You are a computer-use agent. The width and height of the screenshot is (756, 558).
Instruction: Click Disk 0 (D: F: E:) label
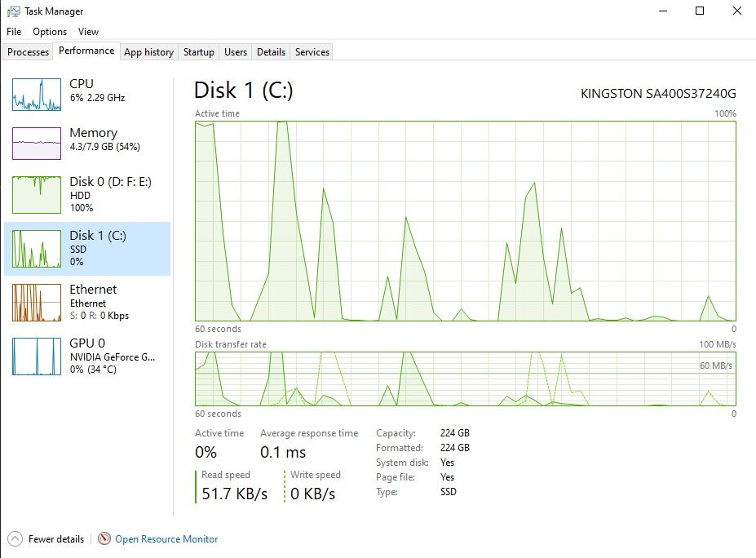pyautogui.click(x=110, y=182)
